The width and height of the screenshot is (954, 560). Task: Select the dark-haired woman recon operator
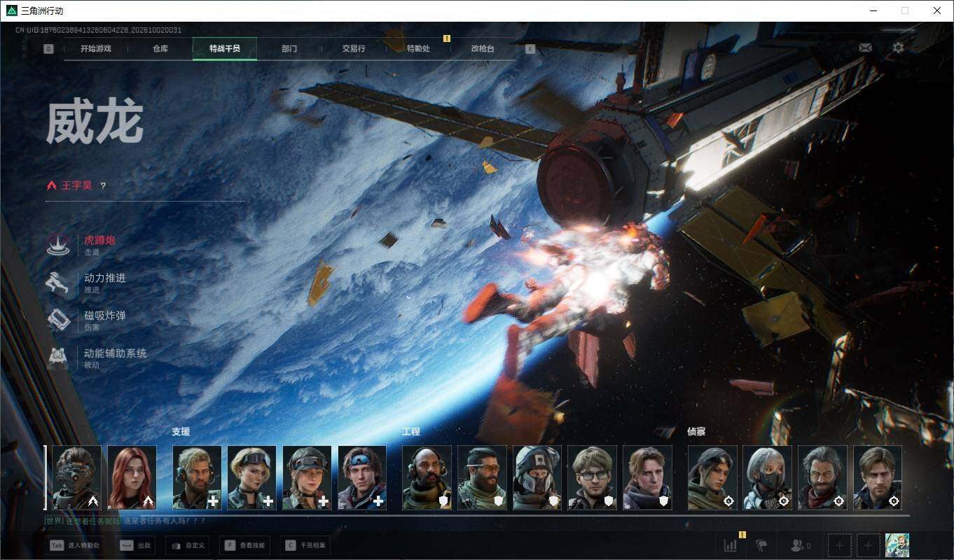pos(712,477)
